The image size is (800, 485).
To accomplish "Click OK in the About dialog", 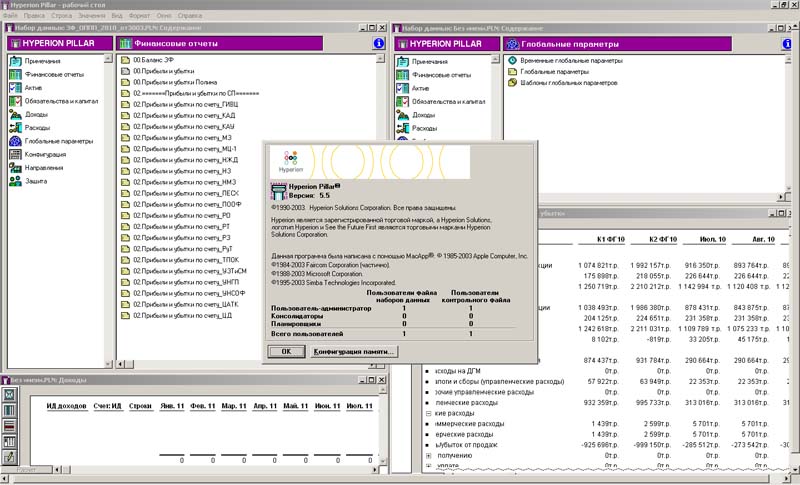I will pyautogui.click(x=286, y=351).
